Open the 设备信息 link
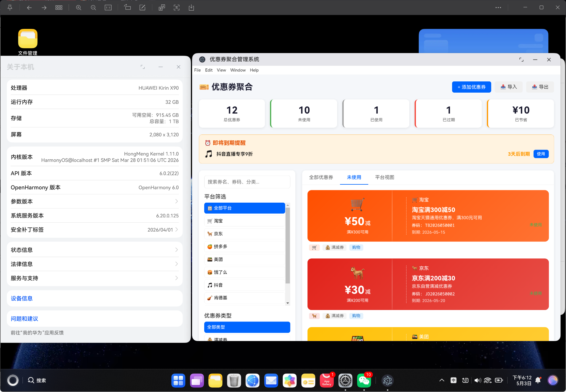The height and width of the screenshot is (392, 566). (22, 298)
